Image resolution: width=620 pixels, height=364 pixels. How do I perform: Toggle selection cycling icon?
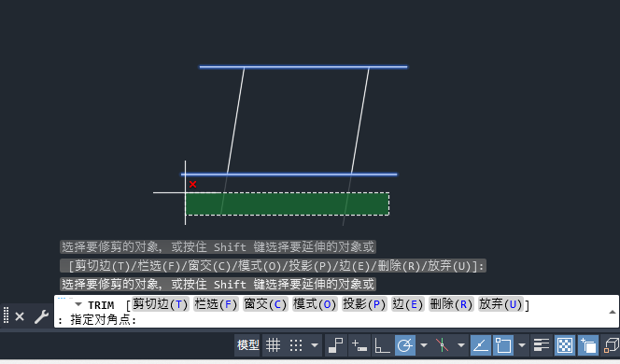[x=588, y=345]
